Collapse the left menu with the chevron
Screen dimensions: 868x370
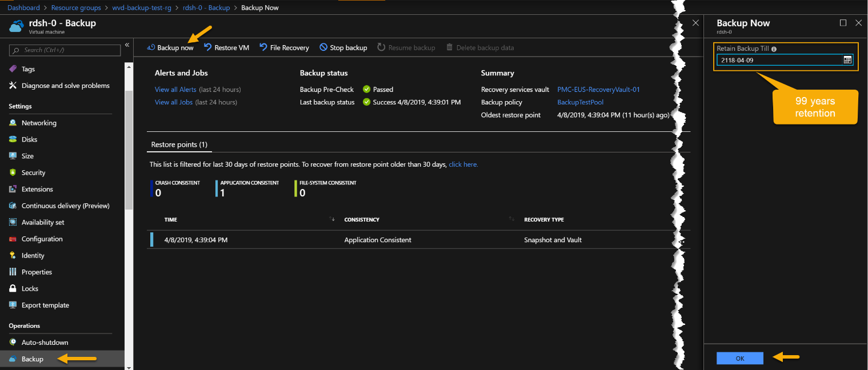point(127,45)
